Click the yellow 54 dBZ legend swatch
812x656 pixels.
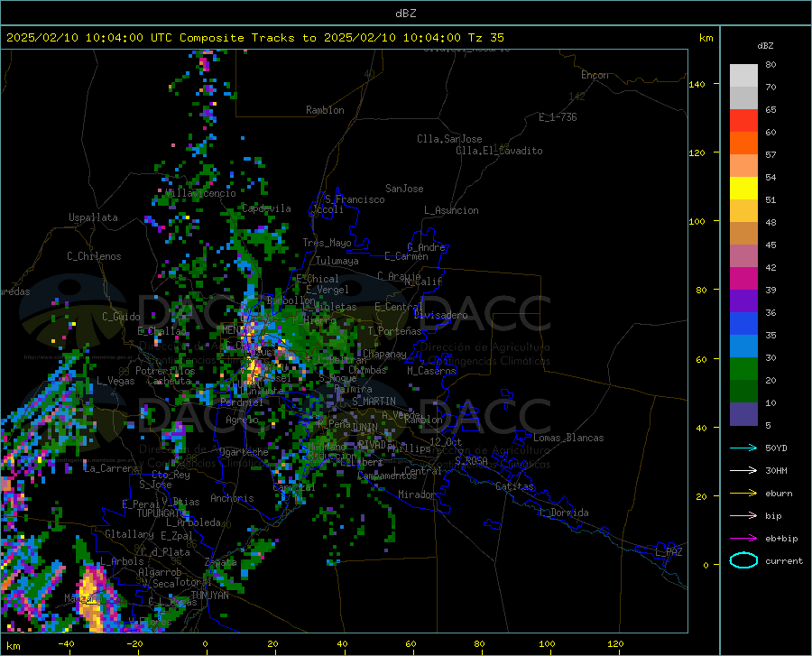743,188
